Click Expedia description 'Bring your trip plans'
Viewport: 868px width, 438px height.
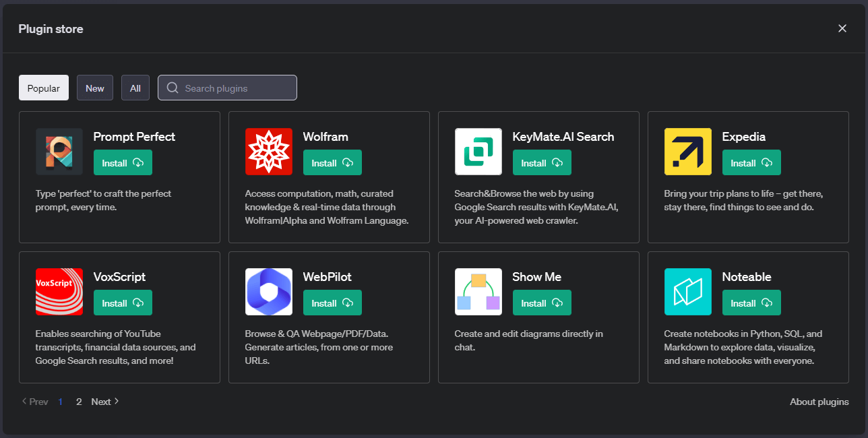(743, 200)
